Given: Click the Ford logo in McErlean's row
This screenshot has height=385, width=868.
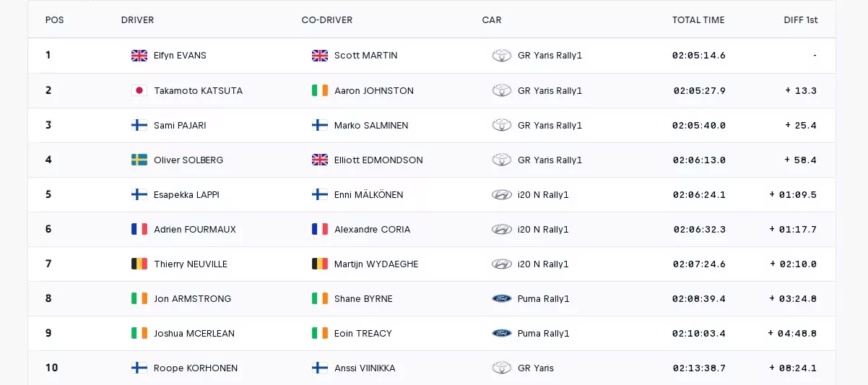Looking at the screenshot, I should coord(501,333).
